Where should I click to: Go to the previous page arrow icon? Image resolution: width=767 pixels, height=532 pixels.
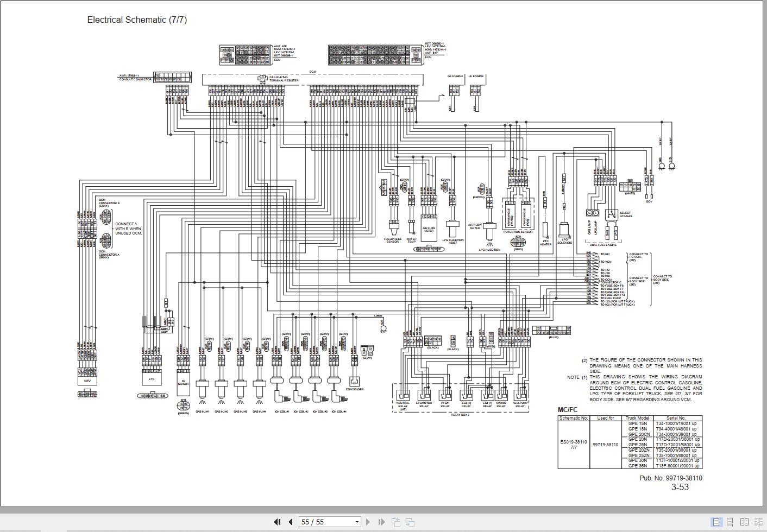(x=291, y=522)
